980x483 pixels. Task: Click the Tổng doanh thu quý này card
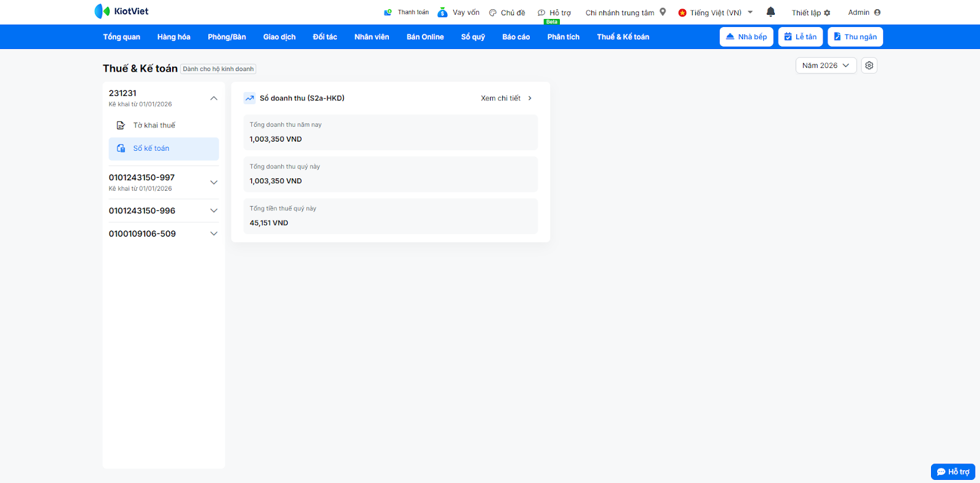[390, 174]
